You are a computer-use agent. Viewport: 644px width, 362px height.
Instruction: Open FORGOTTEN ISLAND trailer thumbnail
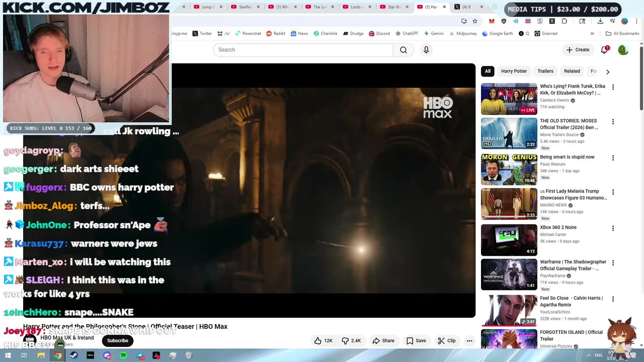tap(509, 339)
